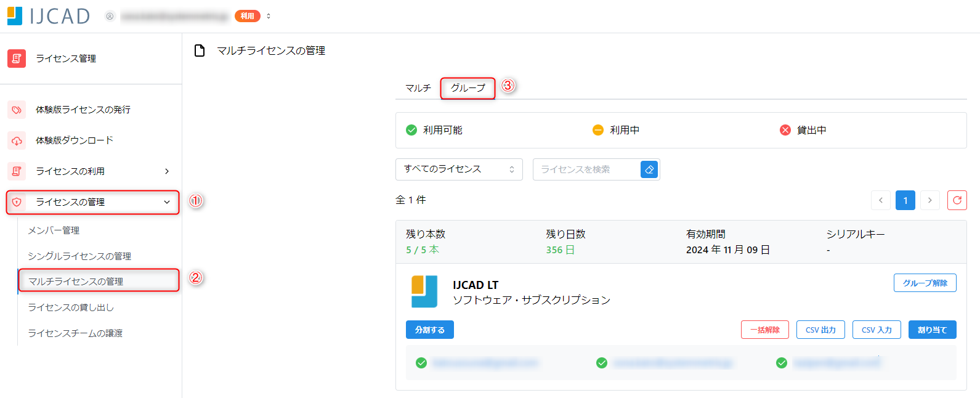The height and width of the screenshot is (398, 980).
Task: Click the 割り当て button
Action: point(933,330)
